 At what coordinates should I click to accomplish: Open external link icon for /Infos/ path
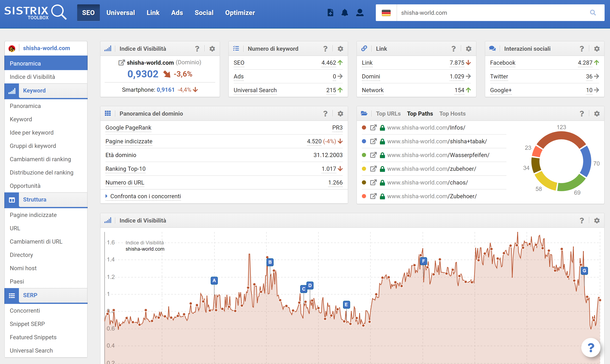tap(373, 128)
